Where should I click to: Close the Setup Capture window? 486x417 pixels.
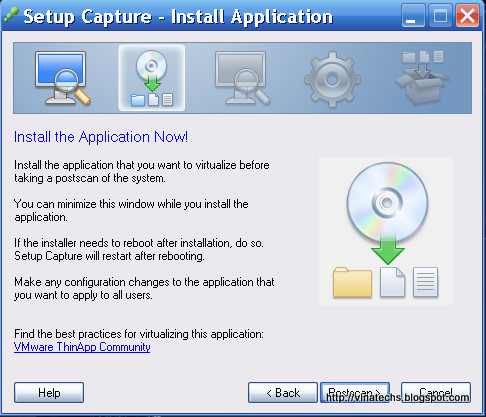[x=467, y=15]
